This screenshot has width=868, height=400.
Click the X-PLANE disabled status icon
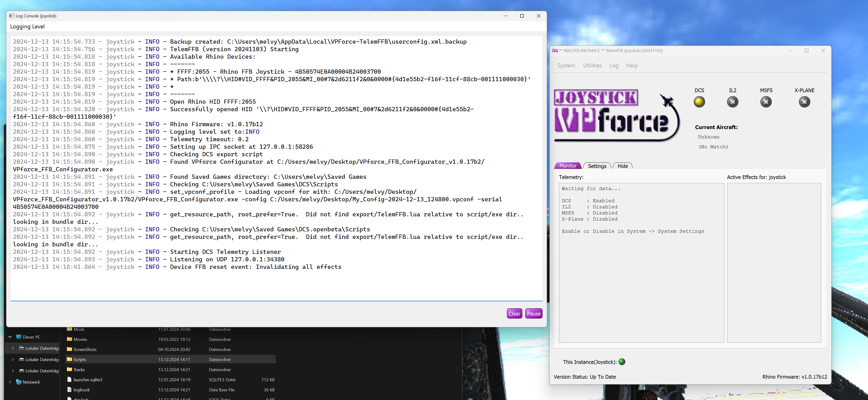click(804, 102)
